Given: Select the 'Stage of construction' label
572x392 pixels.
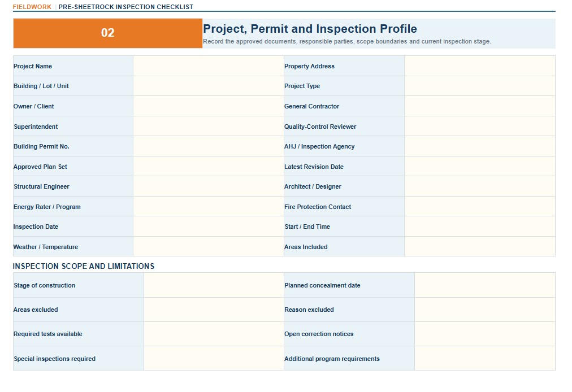Looking at the screenshot, I should [x=44, y=285].
